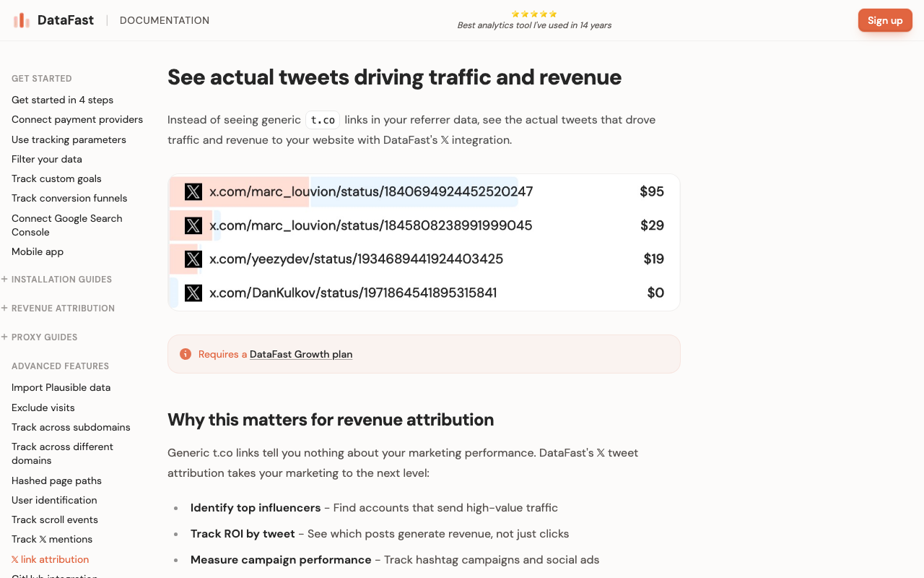Click the X icon on the DanKulkov row

tap(193, 293)
